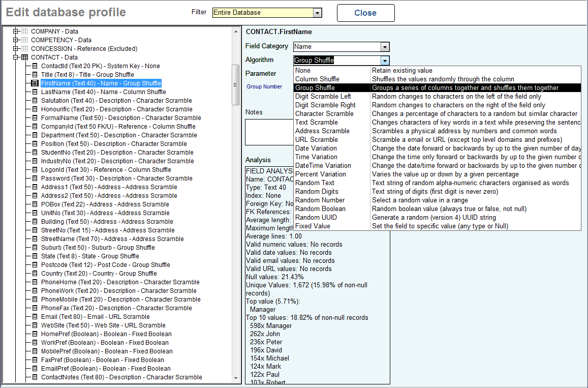Click the Password field icon
Viewport: 588px width, 388px height.
[35, 178]
